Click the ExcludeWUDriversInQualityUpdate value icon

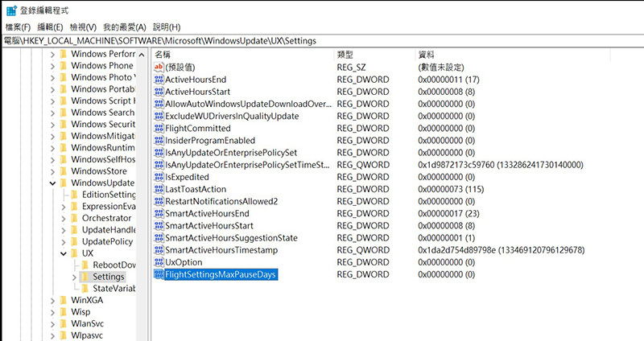(x=159, y=116)
